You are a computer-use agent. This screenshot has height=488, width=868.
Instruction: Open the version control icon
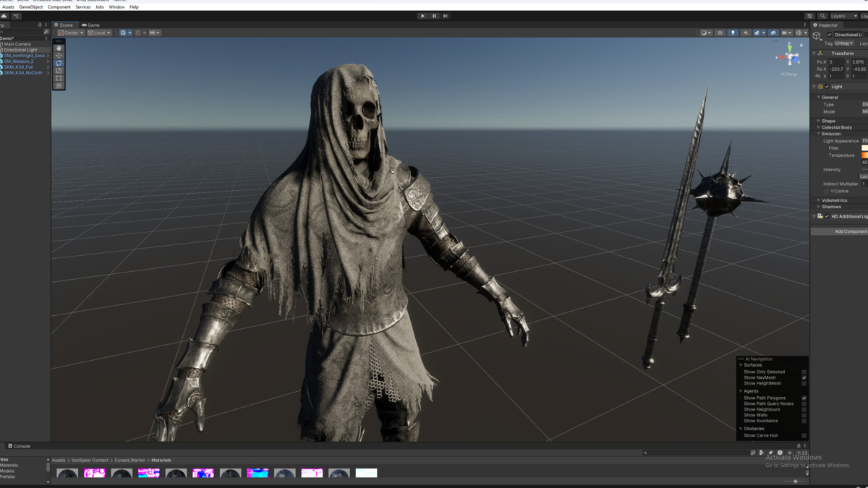pyautogui.click(x=17, y=16)
